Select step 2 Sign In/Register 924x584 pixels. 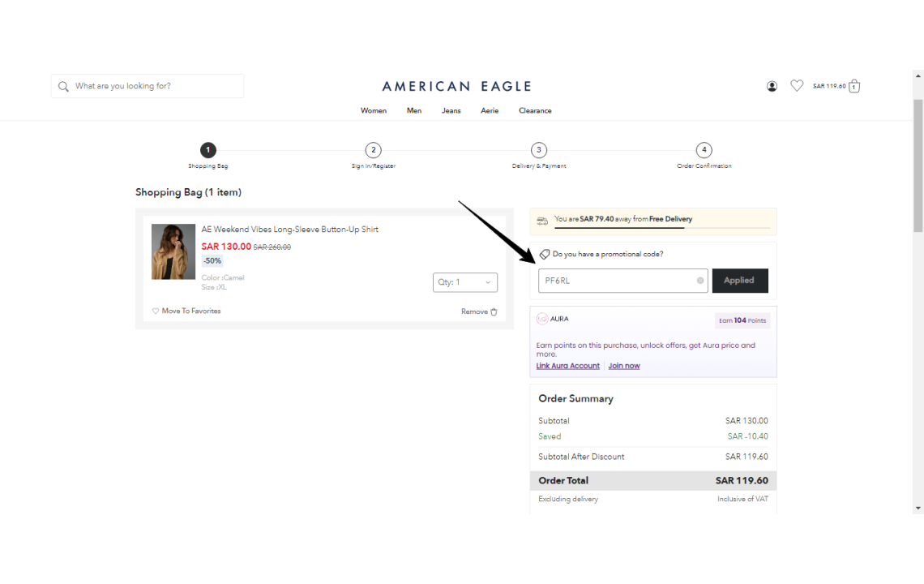click(373, 150)
